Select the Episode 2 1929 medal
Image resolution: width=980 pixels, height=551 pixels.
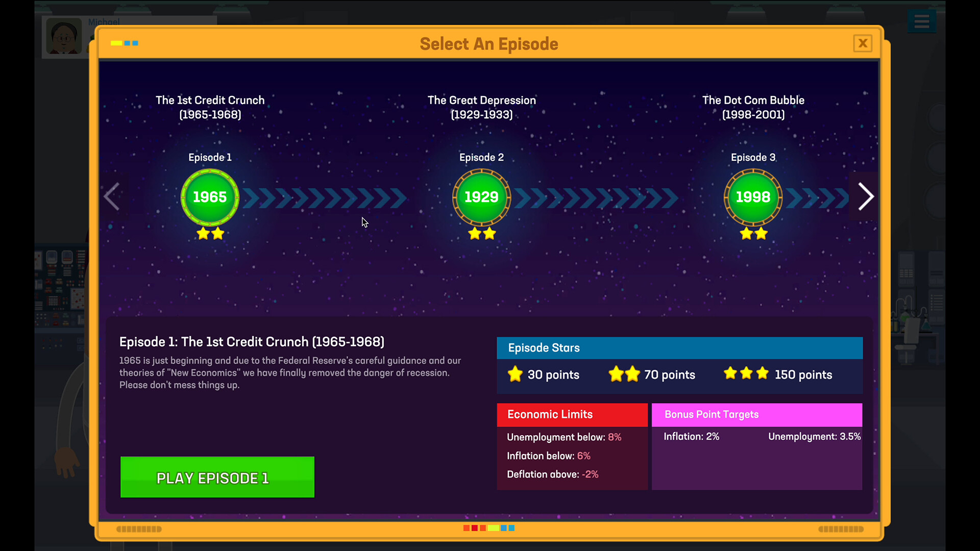[x=481, y=197]
